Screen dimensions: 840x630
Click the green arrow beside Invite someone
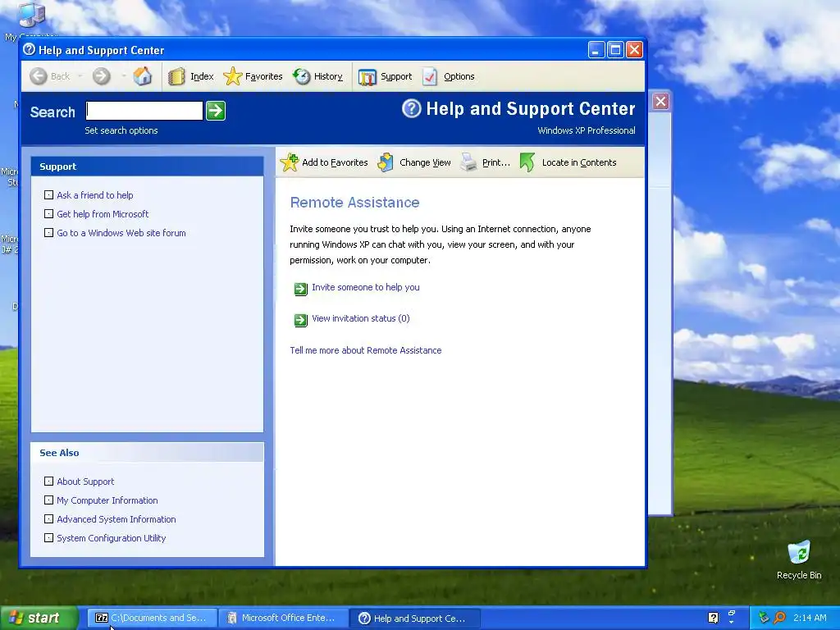pos(300,289)
